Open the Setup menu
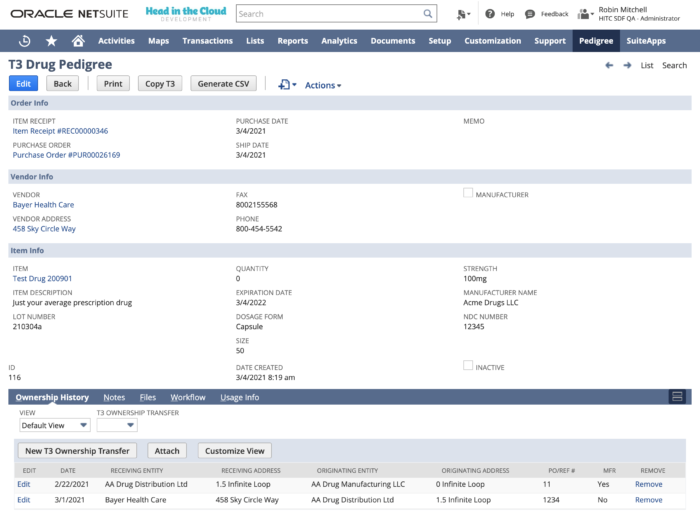700x522 pixels. 440,41
